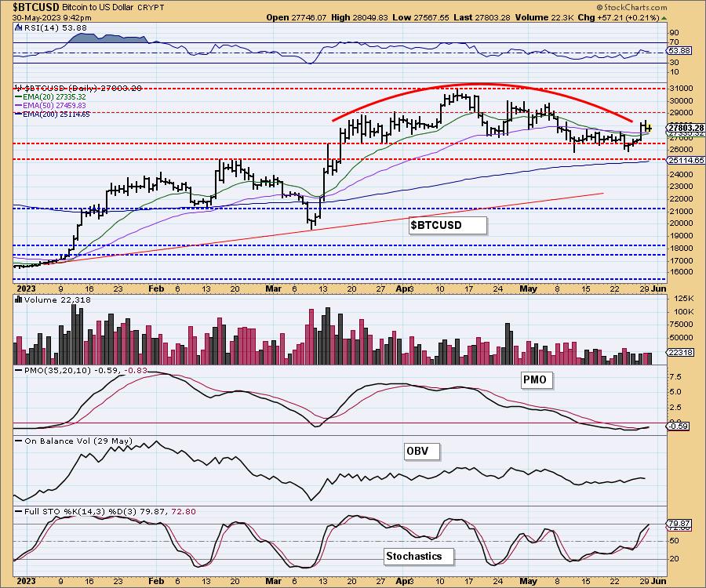Click the CRYPT exchange label

(152, 8)
